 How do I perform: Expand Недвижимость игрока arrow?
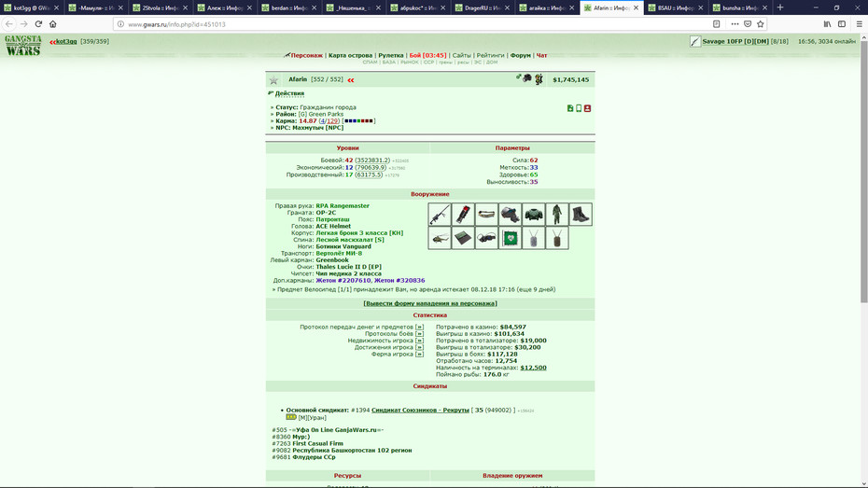pos(419,341)
